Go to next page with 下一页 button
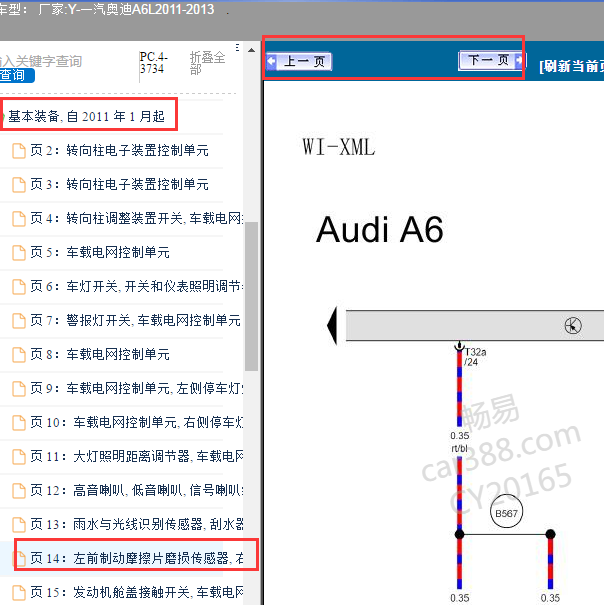 491,61
